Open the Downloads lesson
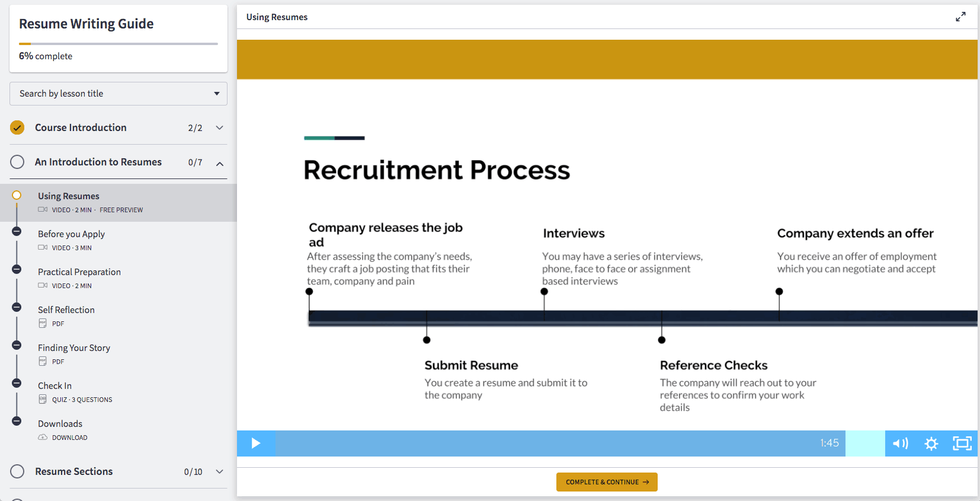Viewport: 980px width, 501px height. 119,430
